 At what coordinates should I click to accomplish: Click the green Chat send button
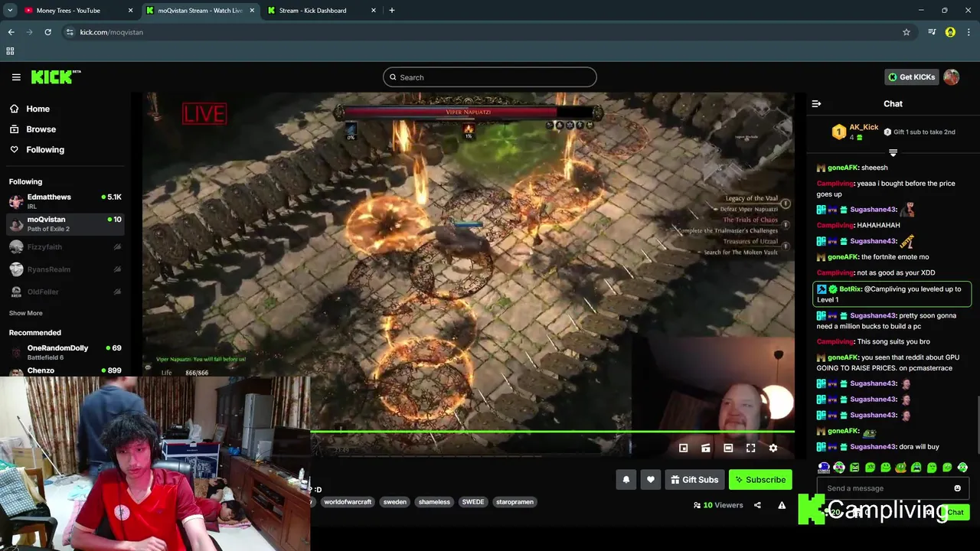[x=955, y=512]
